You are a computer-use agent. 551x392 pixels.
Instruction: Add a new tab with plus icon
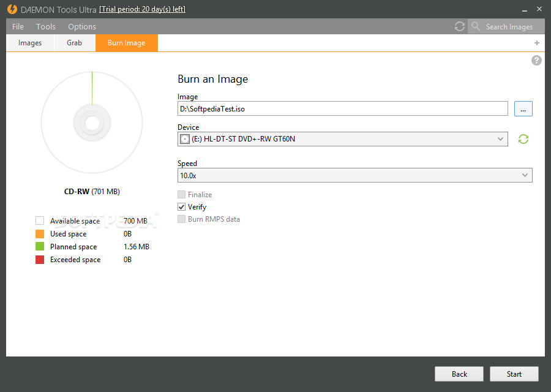coord(536,43)
